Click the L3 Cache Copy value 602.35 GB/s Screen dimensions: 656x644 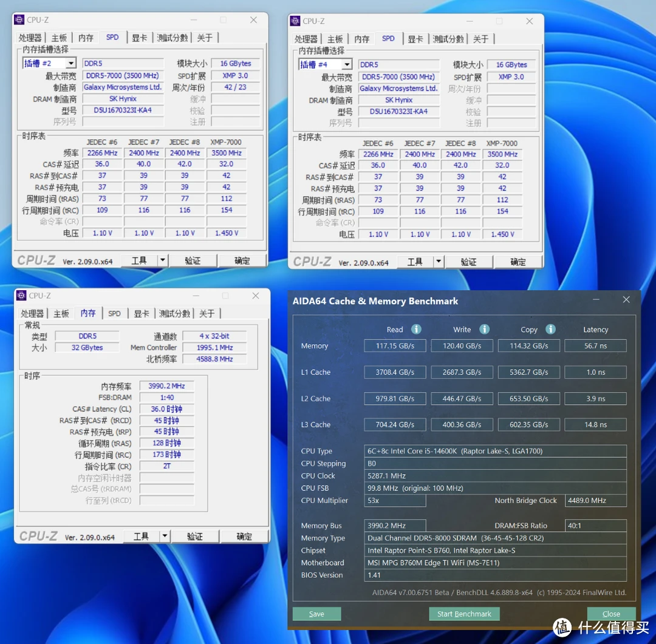click(x=529, y=424)
